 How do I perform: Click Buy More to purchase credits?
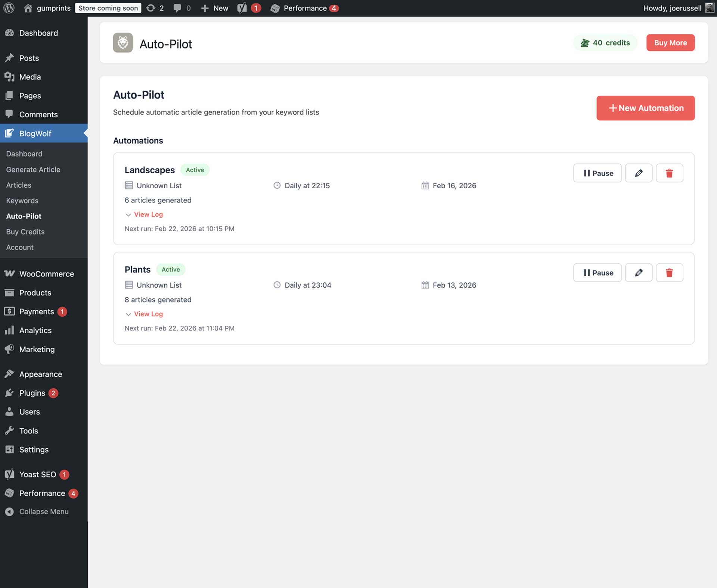tap(670, 43)
